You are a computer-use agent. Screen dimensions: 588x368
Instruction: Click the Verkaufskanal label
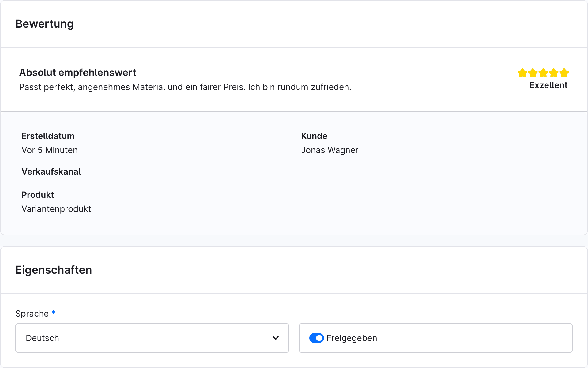pyautogui.click(x=51, y=171)
